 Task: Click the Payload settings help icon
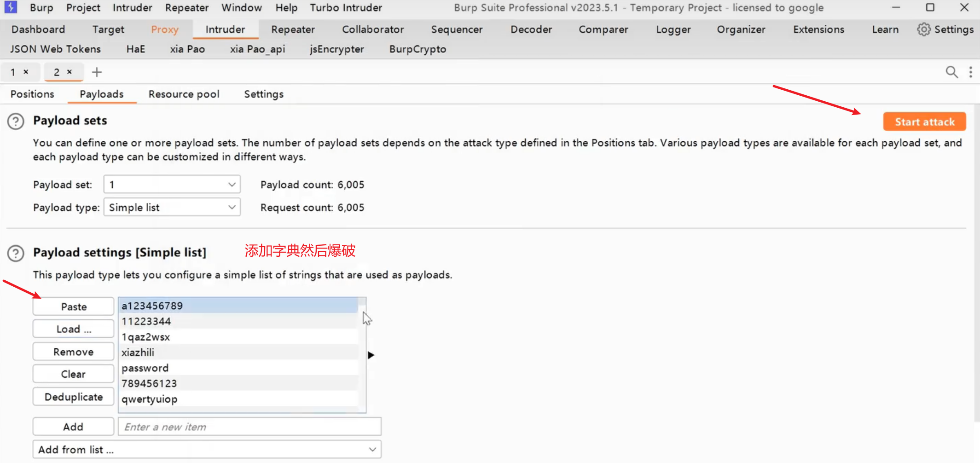(16, 253)
